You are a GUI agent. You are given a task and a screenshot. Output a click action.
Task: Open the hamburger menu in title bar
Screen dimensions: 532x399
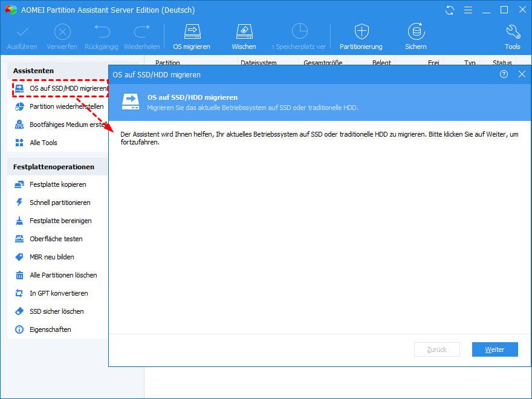click(x=468, y=10)
